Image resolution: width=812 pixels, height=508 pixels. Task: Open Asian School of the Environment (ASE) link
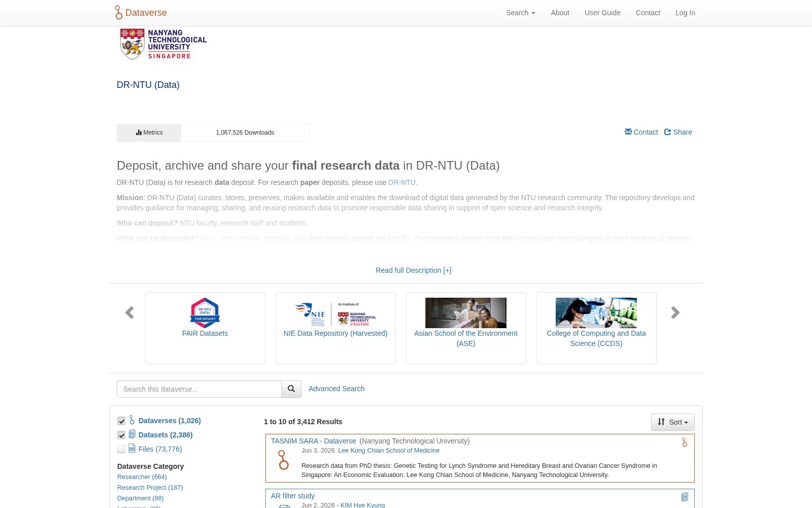coord(466,338)
